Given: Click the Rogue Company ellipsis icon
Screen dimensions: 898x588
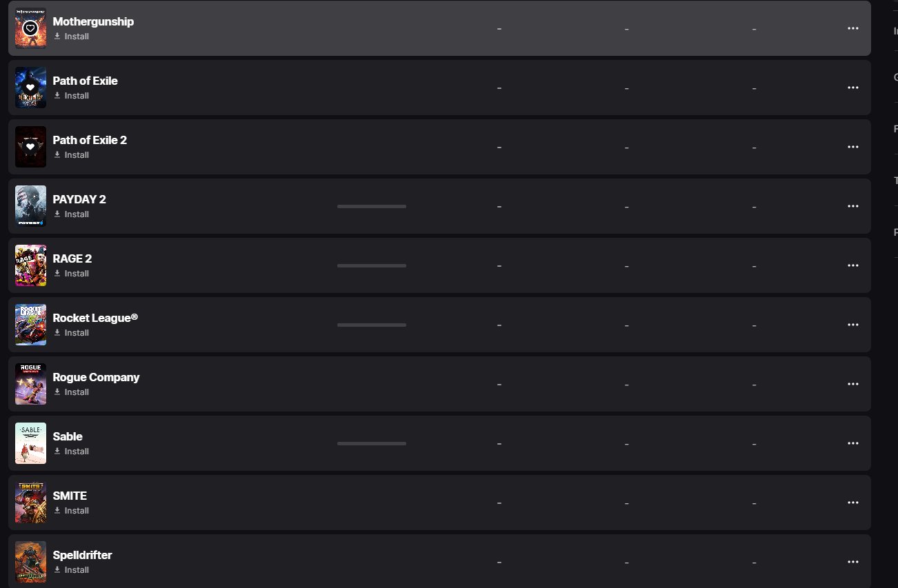Looking at the screenshot, I should 852,384.
